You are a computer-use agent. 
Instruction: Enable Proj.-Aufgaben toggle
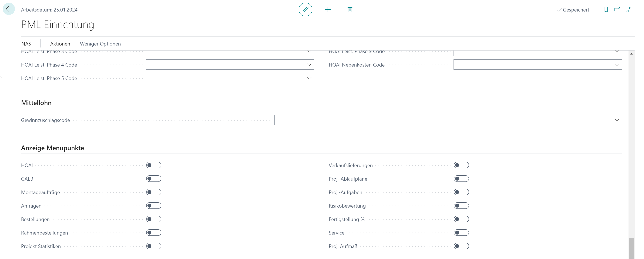(x=461, y=192)
